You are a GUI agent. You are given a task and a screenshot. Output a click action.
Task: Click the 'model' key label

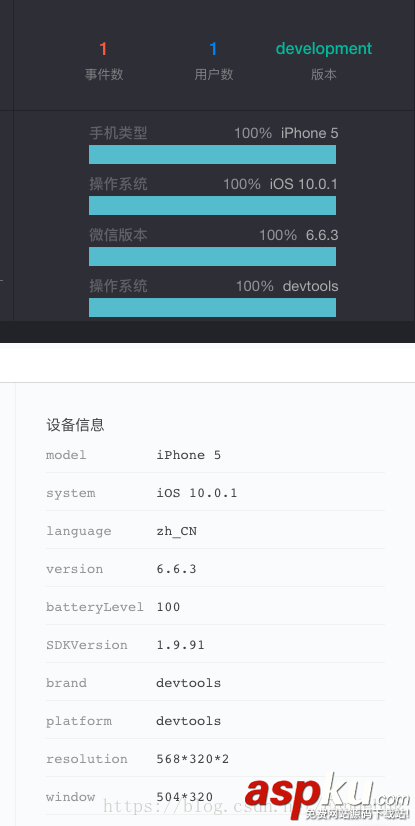pos(66,455)
